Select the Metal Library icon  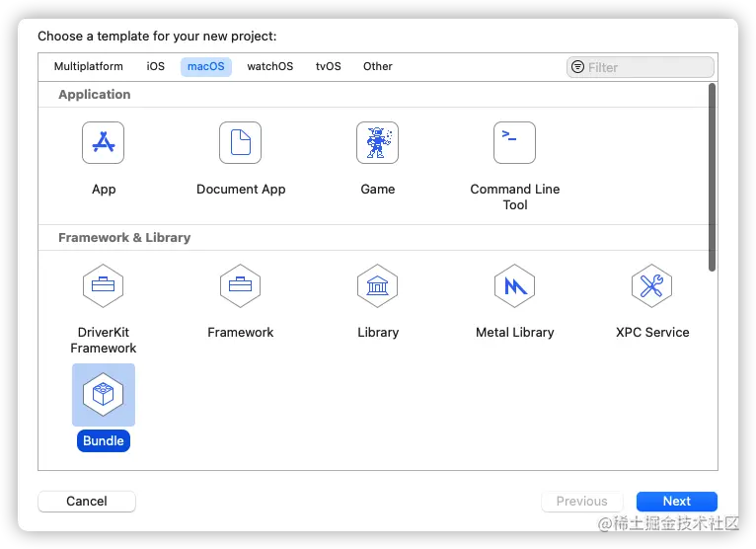click(514, 285)
